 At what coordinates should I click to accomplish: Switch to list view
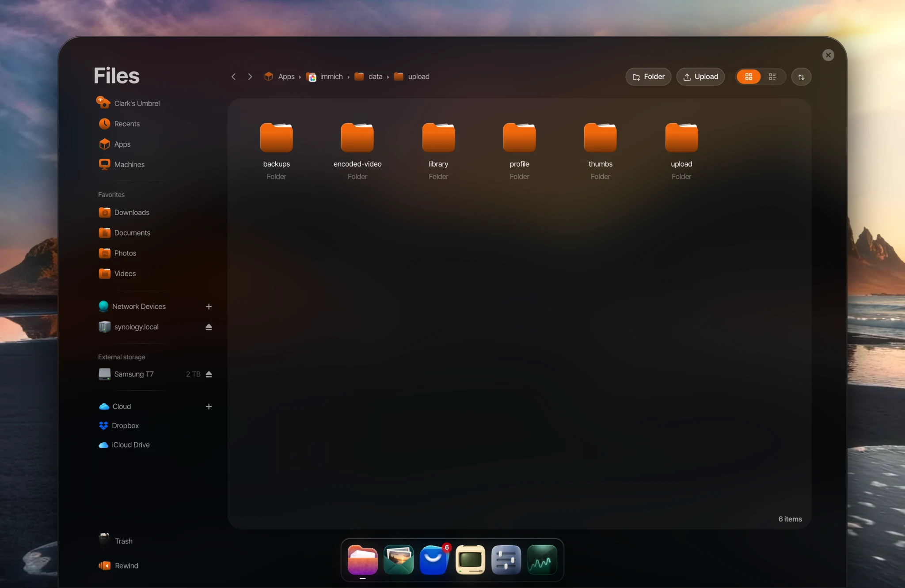[772, 77]
